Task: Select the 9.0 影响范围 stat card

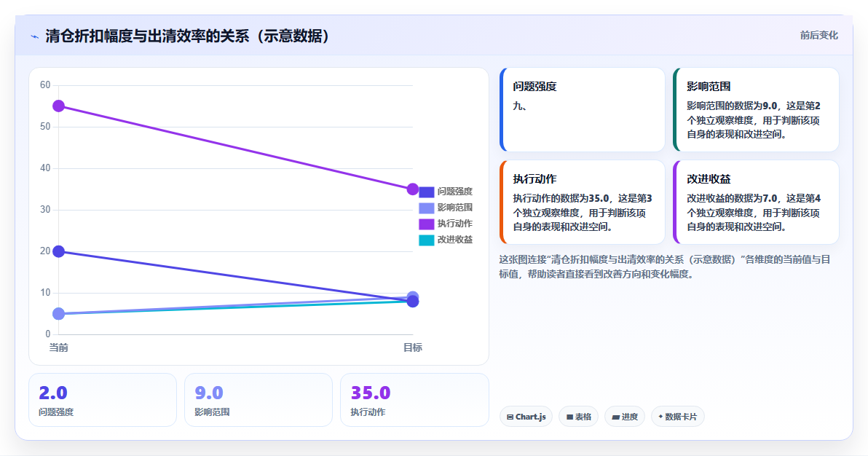Action: (259, 400)
